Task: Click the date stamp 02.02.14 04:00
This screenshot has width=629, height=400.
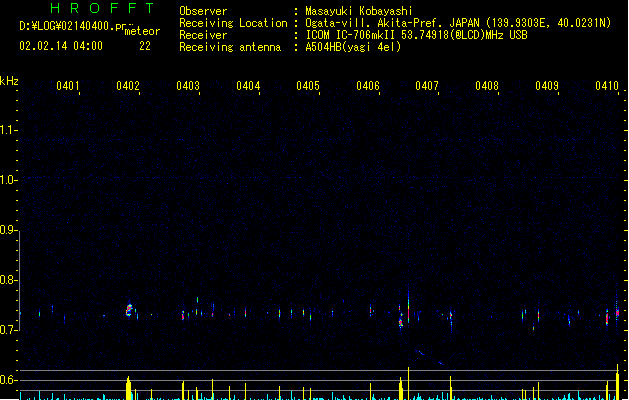Action: [x=61, y=46]
